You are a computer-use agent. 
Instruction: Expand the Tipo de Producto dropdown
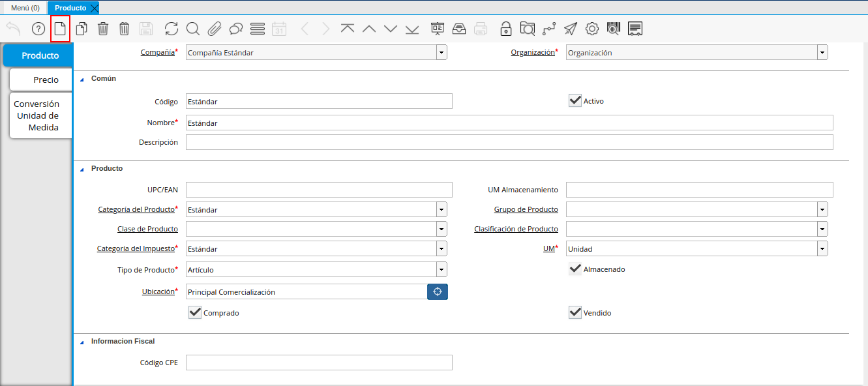coord(441,270)
